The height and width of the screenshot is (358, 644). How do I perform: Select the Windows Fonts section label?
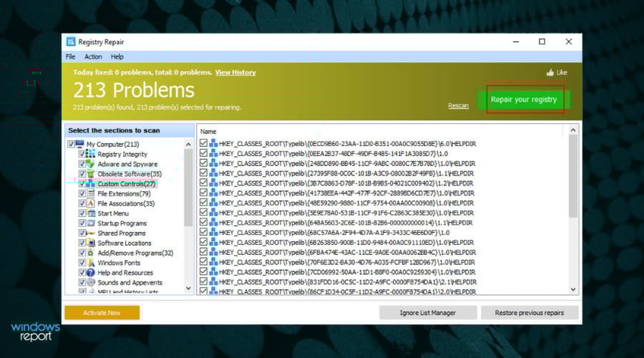click(x=119, y=263)
